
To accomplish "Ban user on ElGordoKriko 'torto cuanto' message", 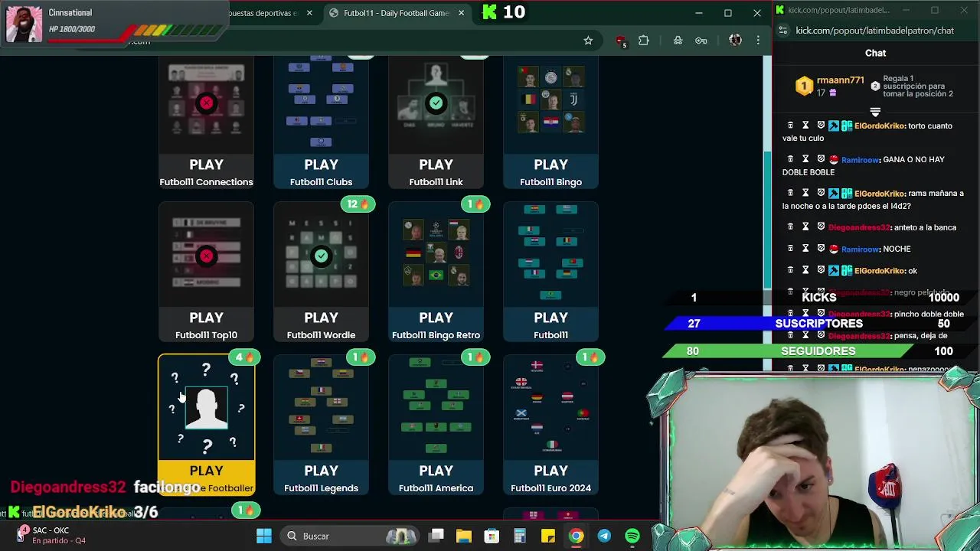I will [821, 126].
